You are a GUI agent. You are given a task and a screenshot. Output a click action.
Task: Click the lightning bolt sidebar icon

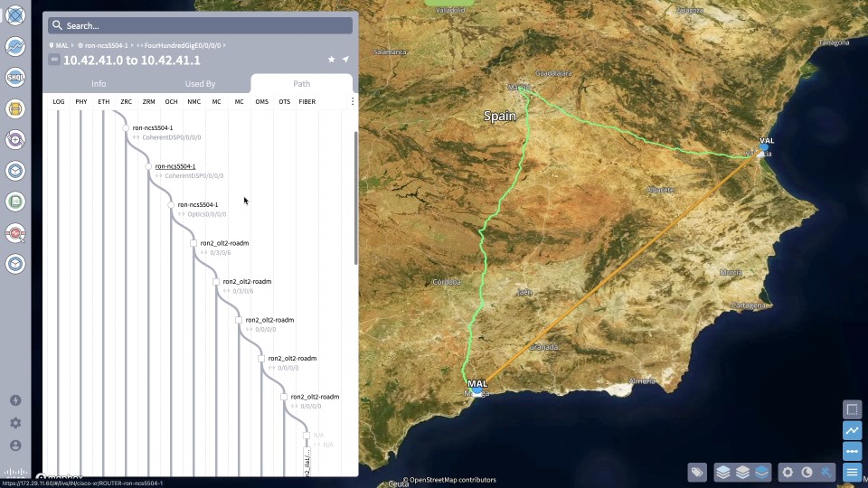(15, 400)
